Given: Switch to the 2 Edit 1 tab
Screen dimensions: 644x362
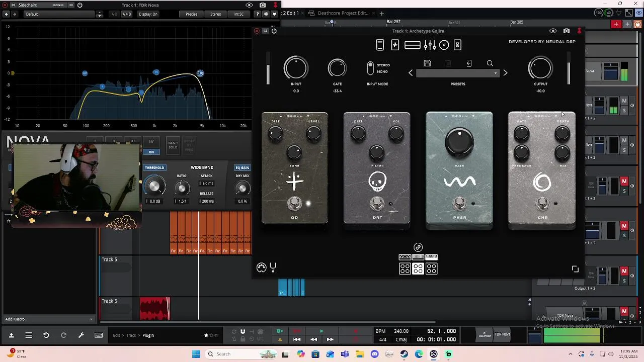Looking at the screenshot, I should [x=291, y=13].
